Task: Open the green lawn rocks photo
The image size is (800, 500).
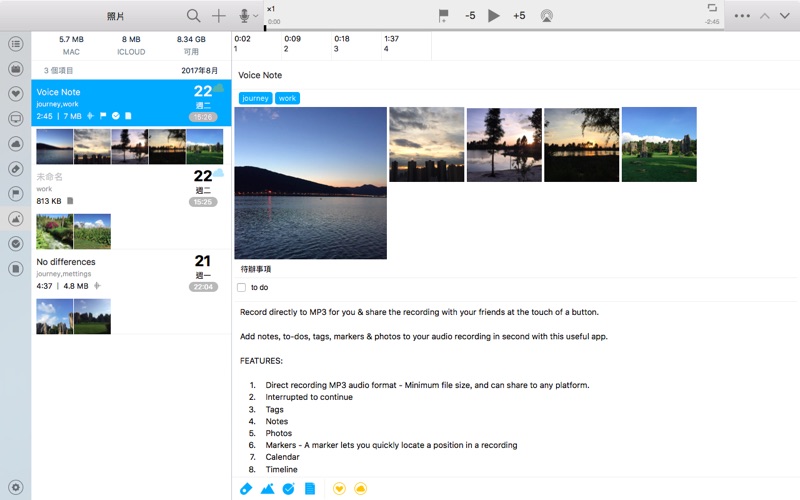Action: point(659,144)
